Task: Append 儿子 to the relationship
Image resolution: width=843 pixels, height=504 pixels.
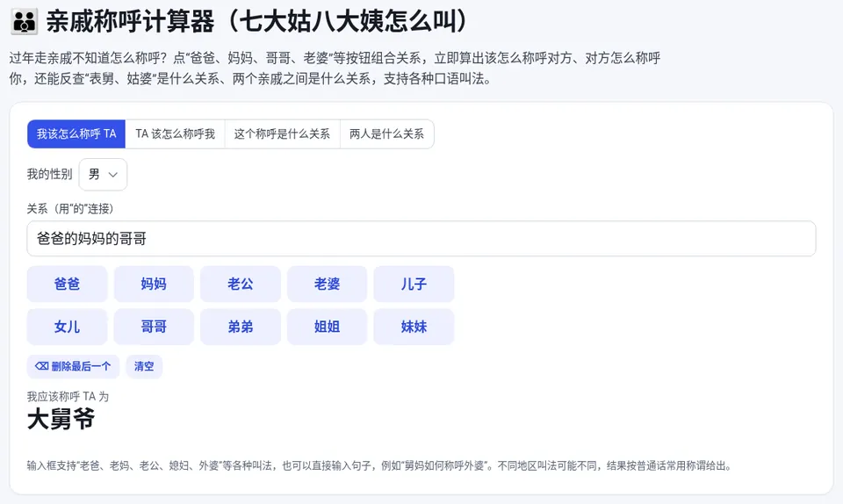Action: click(x=414, y=284)
